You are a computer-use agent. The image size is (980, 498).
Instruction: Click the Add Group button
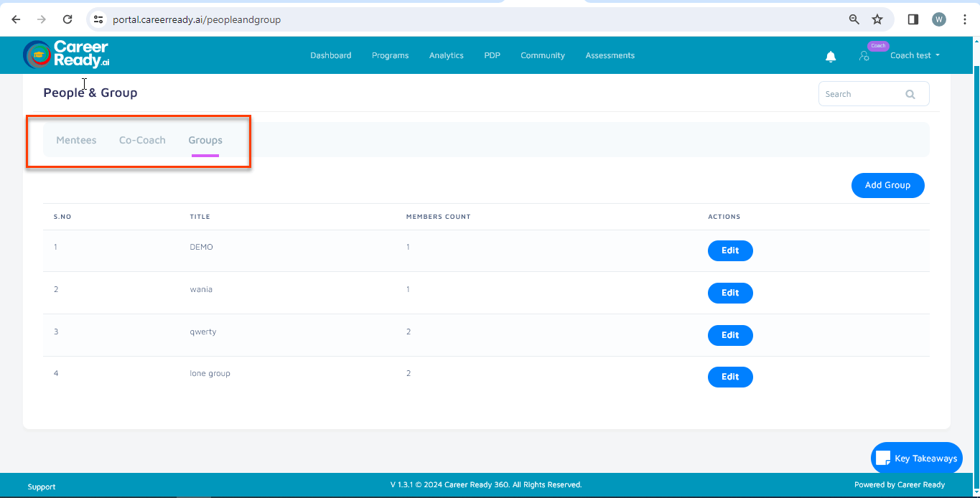click(887, 185)
